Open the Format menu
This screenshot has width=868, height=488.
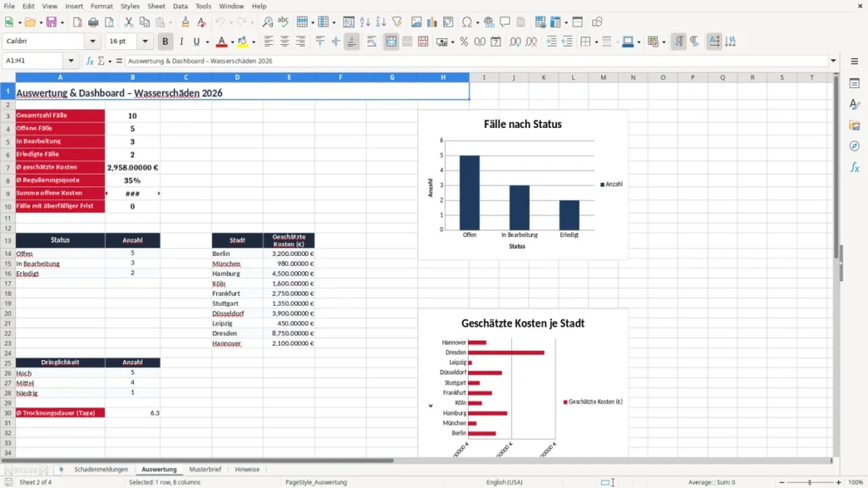(102, 6)
